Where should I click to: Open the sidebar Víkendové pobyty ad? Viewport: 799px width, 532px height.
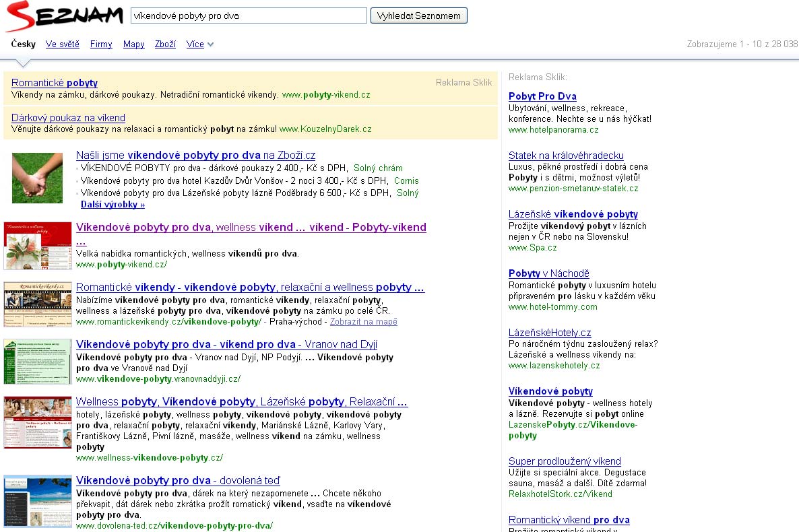point(550,391)
